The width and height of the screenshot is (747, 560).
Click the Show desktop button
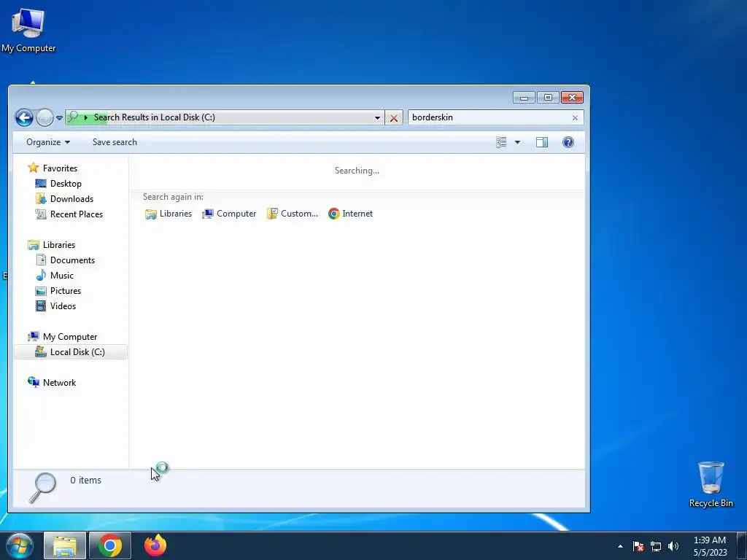pos(742,546)
